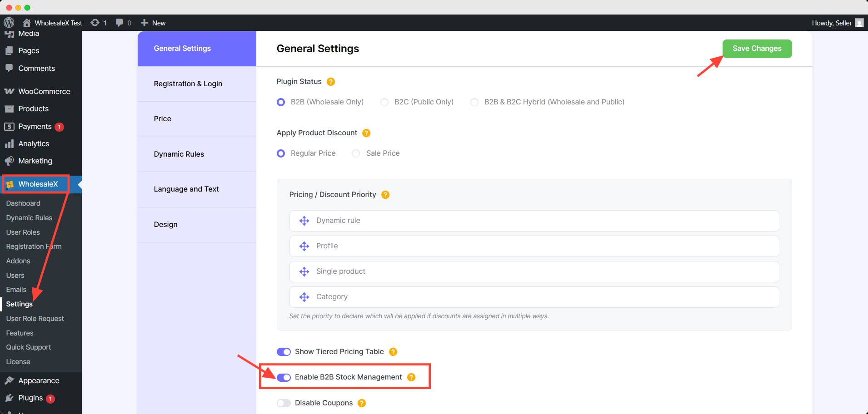Open the Design settings tab
Image resolution: width=868 pixels, height=414 pixels.
click(x=197, y=225)
